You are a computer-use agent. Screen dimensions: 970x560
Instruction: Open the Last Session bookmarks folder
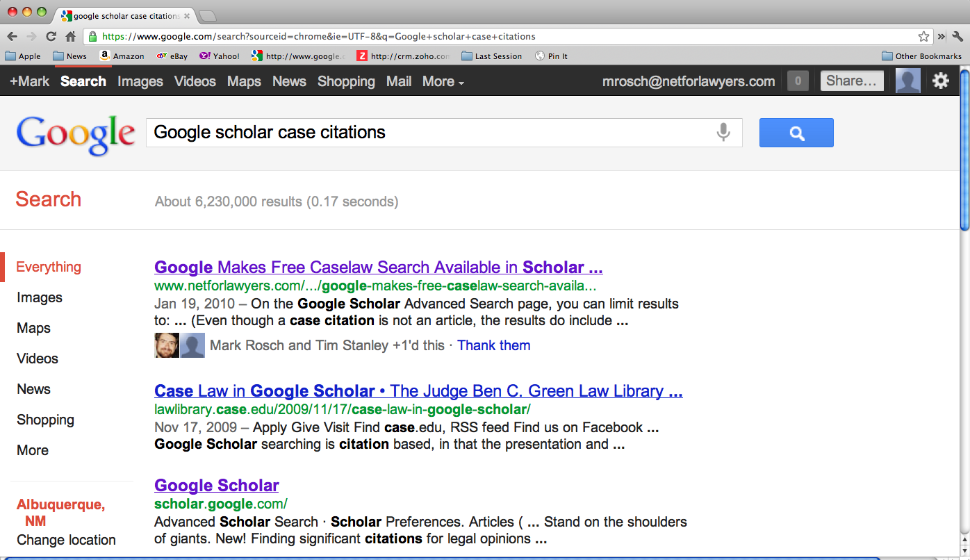(491, 56)
